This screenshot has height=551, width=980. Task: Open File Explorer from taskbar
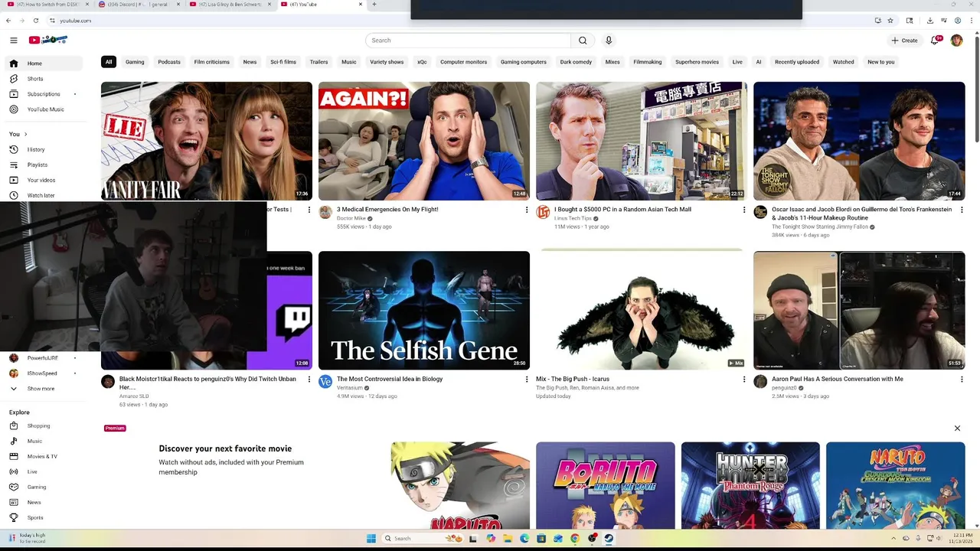(508, 539)
